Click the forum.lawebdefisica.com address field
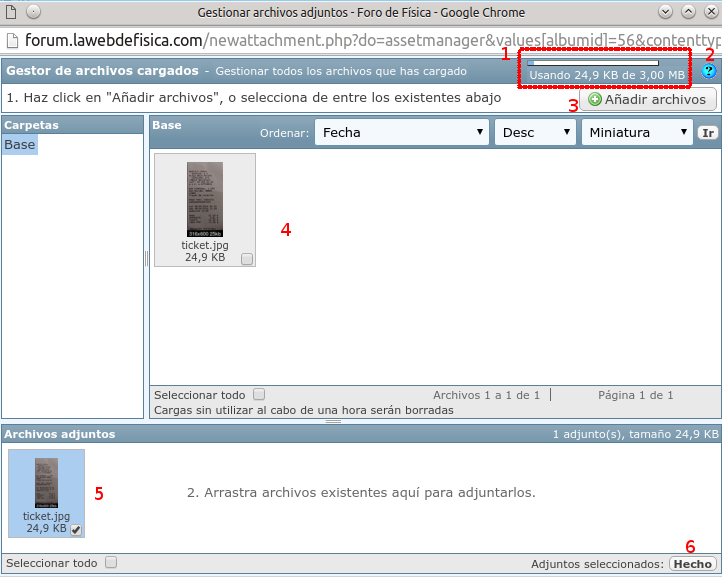Screen dimensions: 722x577 click(x=360, y=41)
